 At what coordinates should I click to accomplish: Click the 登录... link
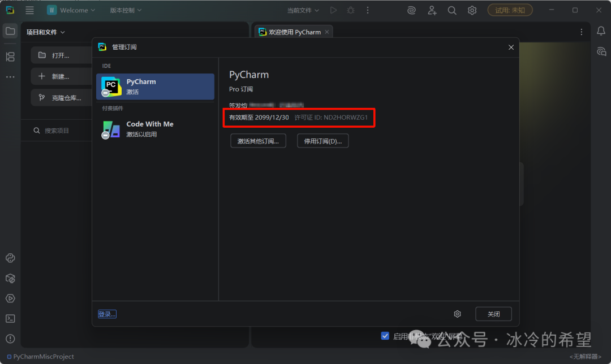[107, 314]
